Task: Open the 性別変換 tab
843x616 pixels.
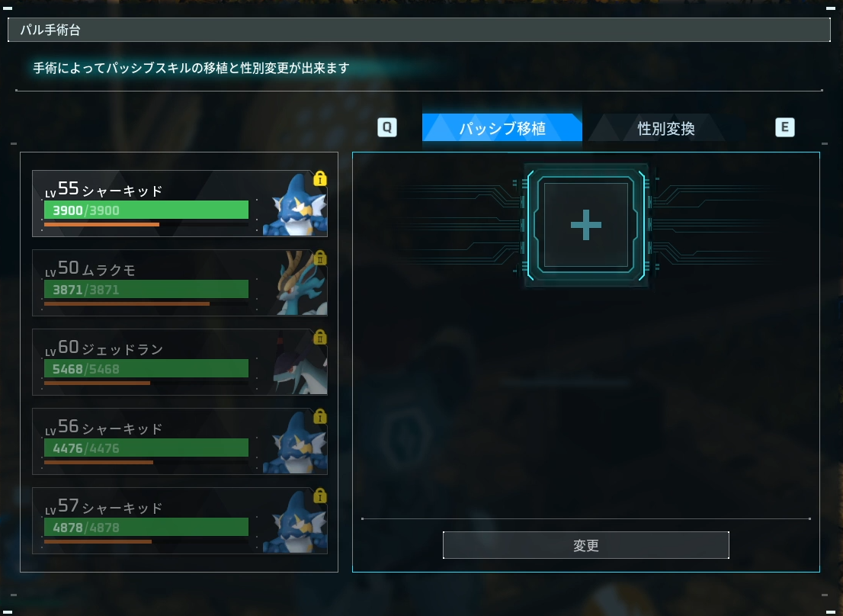Action: pos(665,128)
